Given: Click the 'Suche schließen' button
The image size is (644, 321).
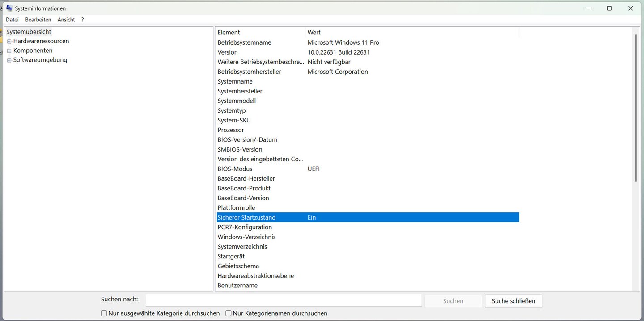Looking at the screenshot, I should (x=513, y=301).
